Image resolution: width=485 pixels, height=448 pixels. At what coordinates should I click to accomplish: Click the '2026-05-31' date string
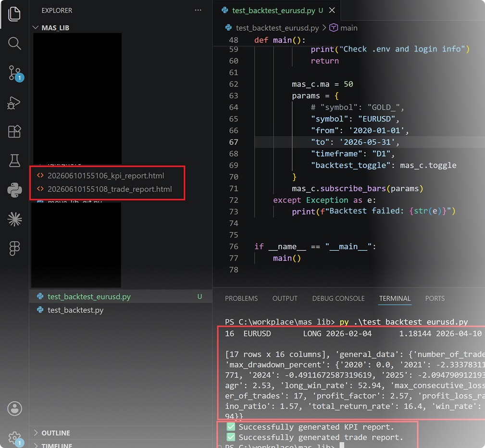(367, 142)
